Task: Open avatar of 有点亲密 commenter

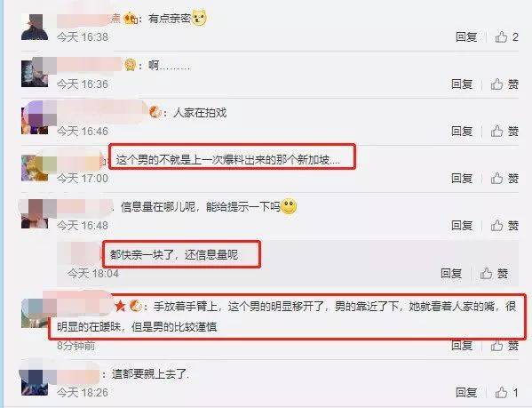Action: tap(35, 28)
